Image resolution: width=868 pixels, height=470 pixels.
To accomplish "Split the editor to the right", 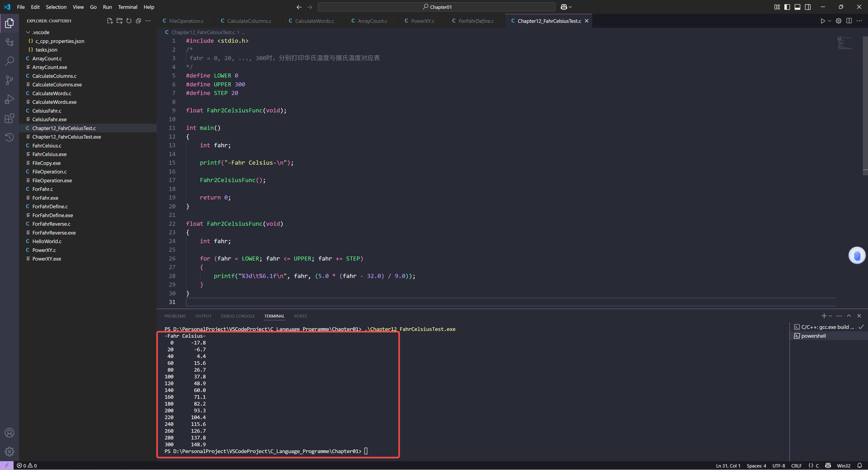I will pos(849,21).
